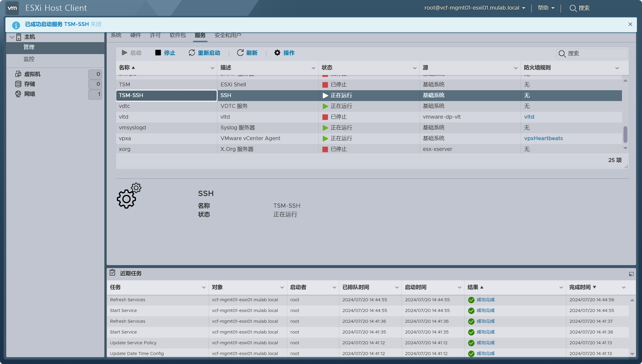
Task: Click the 启动 start service button
Action: click(132, 53)
